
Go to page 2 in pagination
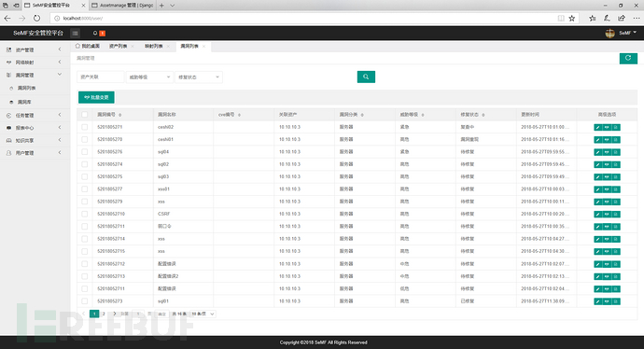pos(104,314)
